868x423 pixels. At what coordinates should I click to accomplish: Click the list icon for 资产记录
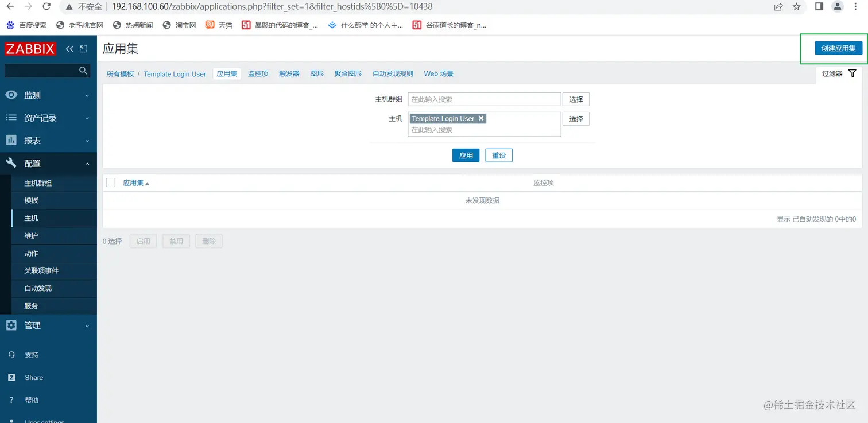[x=11, y=118]
